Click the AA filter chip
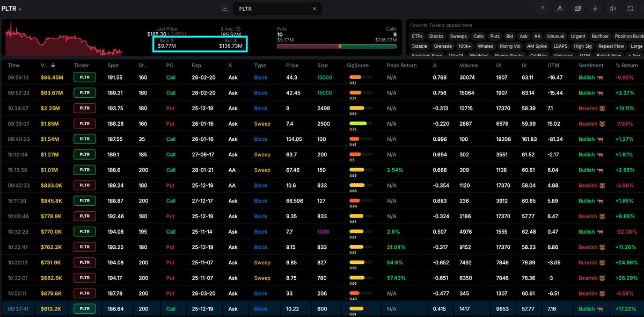The width and height of the screenshot is (644, 317). pyautogui.click(x=537, y=36)
